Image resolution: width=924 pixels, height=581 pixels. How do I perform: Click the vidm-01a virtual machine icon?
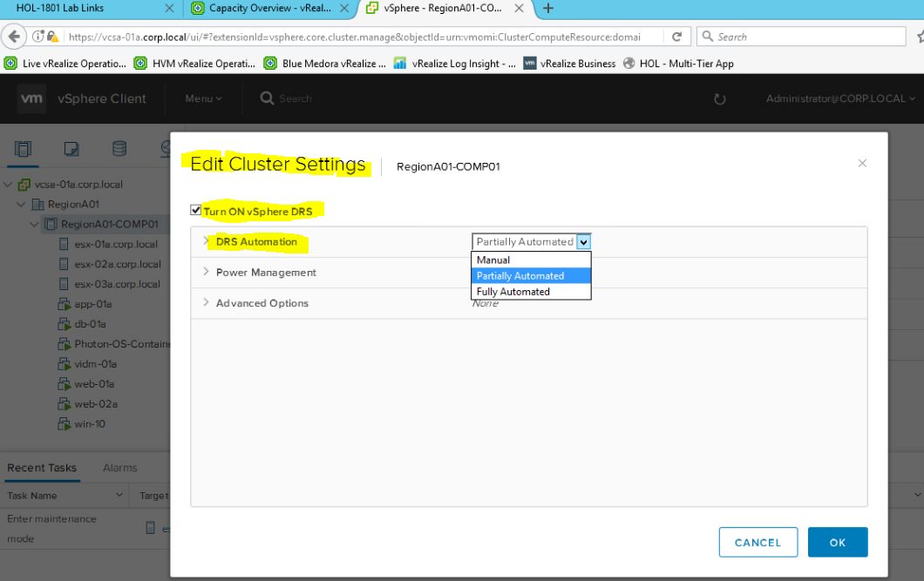[x=65, y=364]
